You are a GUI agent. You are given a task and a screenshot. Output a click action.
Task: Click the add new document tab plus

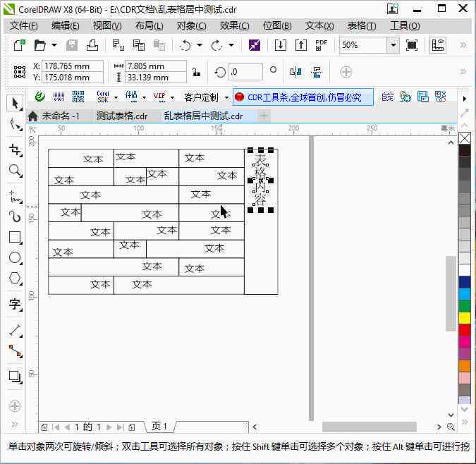pos(264,116)
